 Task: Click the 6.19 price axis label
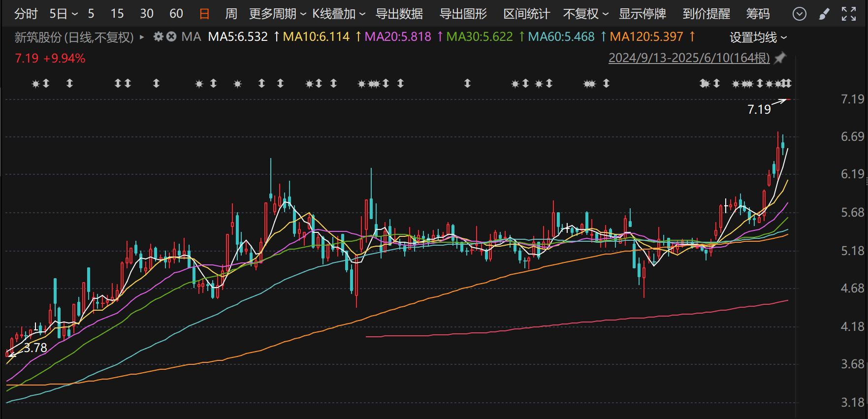tap(852, 174)
